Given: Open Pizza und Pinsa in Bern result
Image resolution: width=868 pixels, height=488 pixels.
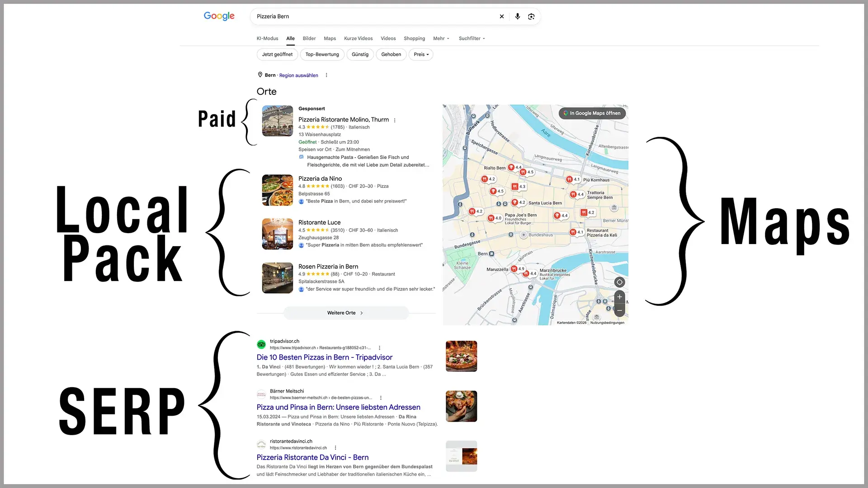Looking at the screenshot, I should click(x=338, y=408).
